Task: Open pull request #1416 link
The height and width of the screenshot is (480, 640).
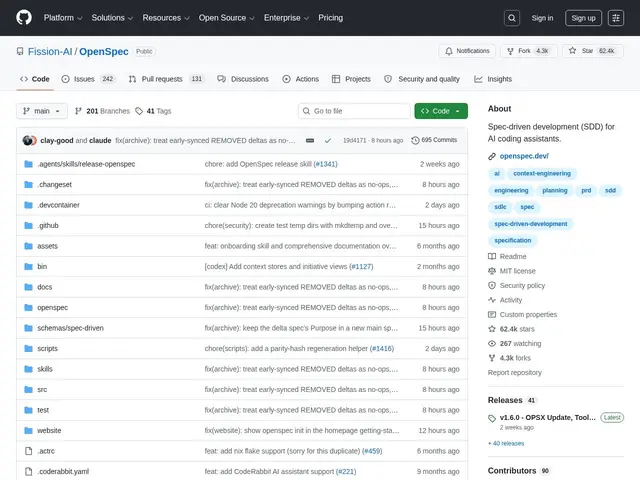Action: click(382, 349)
